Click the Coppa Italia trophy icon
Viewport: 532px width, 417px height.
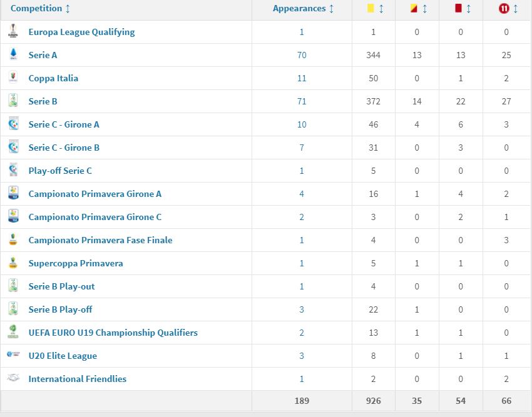point(13,78)
